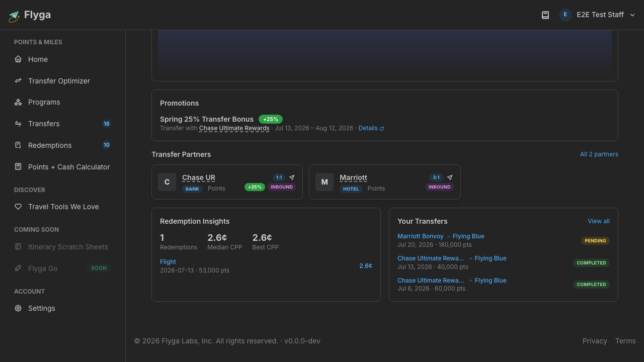This screenshot has height=362, width=644.
Task: Click the 3:1 ratio on Marriott
Action: click(436, 177)
